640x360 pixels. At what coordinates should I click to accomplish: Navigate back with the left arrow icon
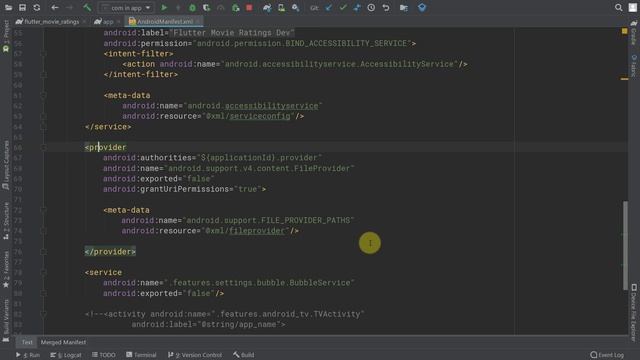pos(55,8)
